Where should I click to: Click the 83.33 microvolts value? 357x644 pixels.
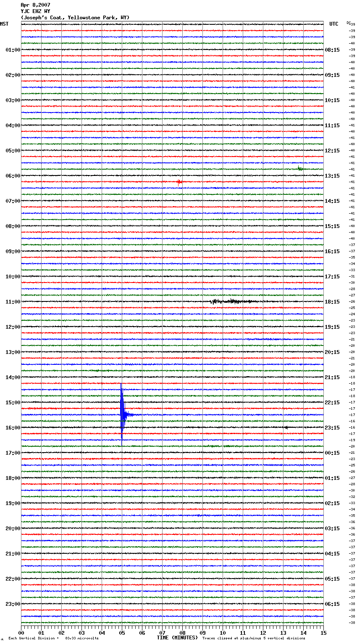click(82, 638)
